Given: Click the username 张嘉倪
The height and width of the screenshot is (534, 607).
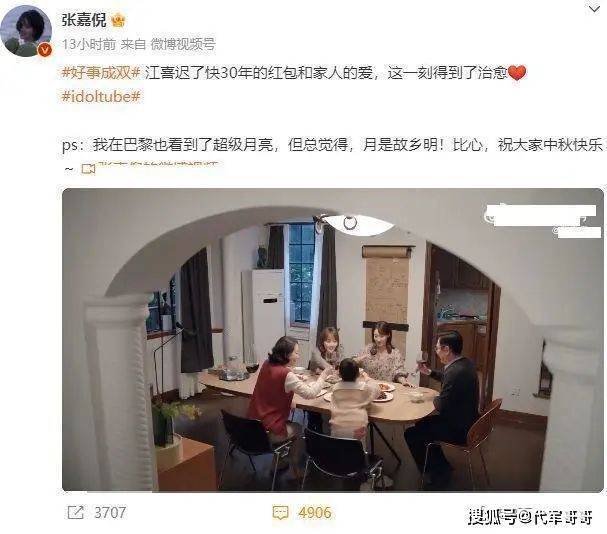Looking at the screenshot, I should click(84, 19).
